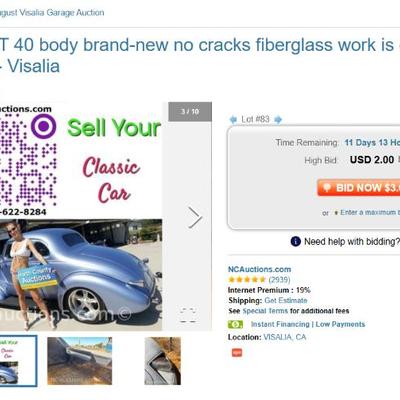
Task: Click the green Instant Financing money icon
Action: pos(236,324)
